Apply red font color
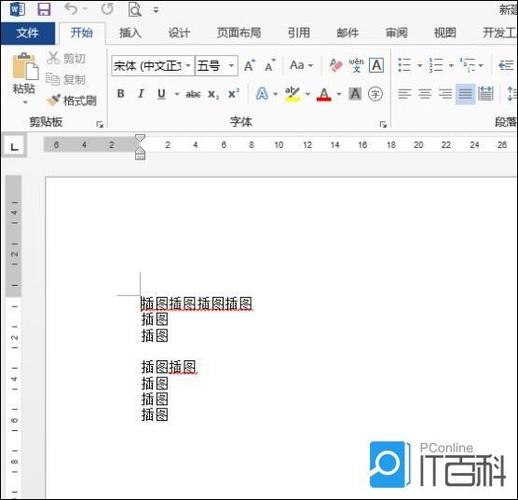518x500 pixels. click(x=324, y=94)
